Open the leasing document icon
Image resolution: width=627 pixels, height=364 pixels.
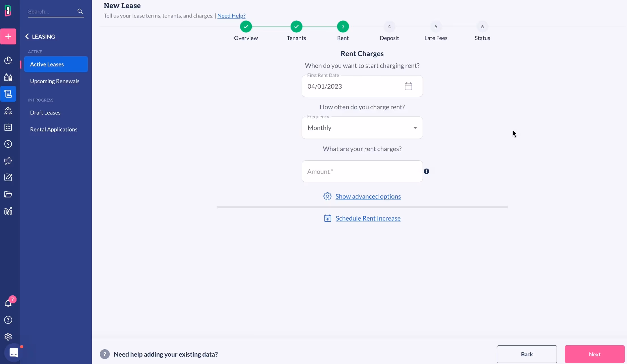(8, 94)
